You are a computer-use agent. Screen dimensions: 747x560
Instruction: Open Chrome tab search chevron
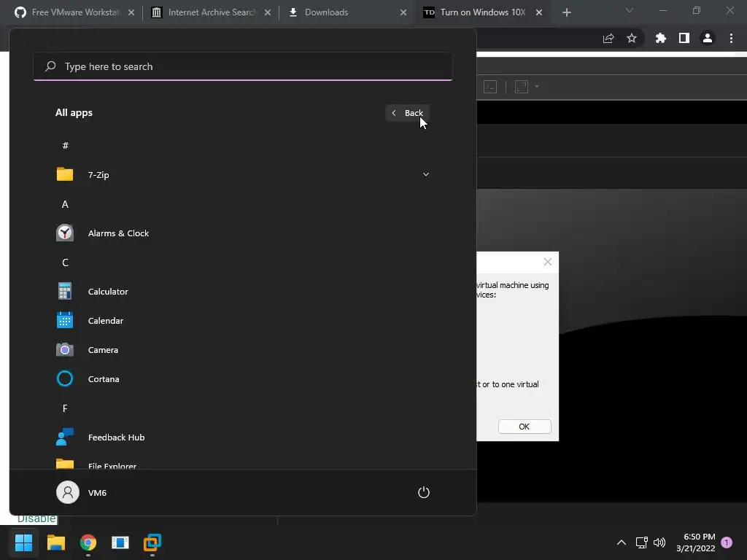tap(630, 10)
